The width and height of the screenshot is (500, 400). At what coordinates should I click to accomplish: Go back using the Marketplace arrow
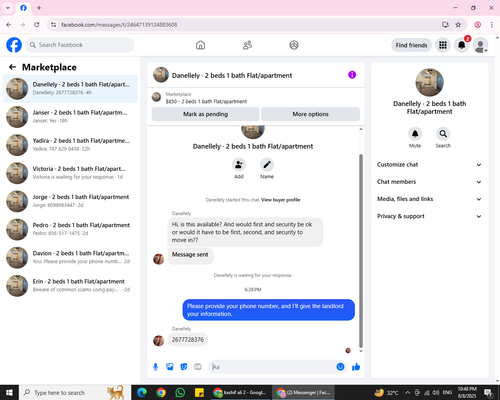tap(12, 67)
